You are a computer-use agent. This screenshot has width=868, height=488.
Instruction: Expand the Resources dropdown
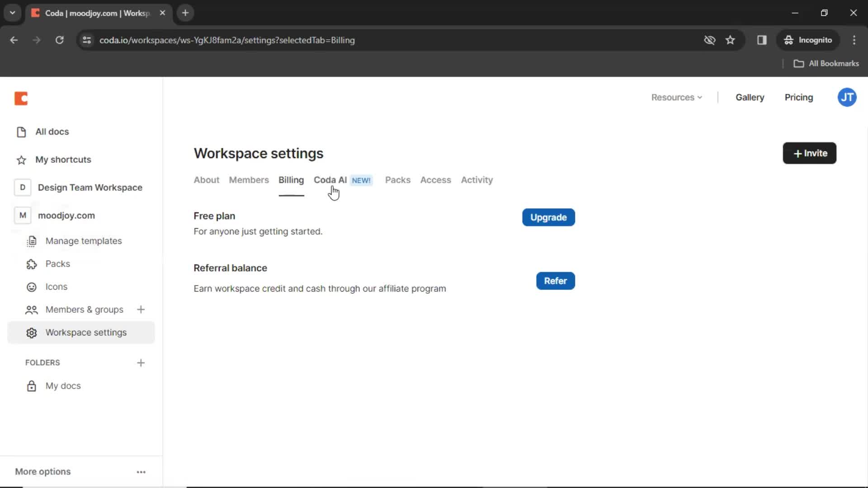pyautogui.click(x=677, y=98)
